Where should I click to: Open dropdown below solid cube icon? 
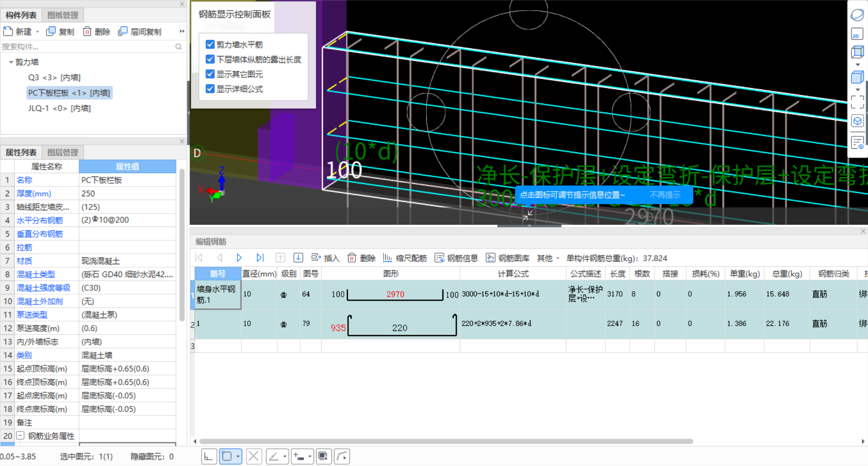click(857, 90)
